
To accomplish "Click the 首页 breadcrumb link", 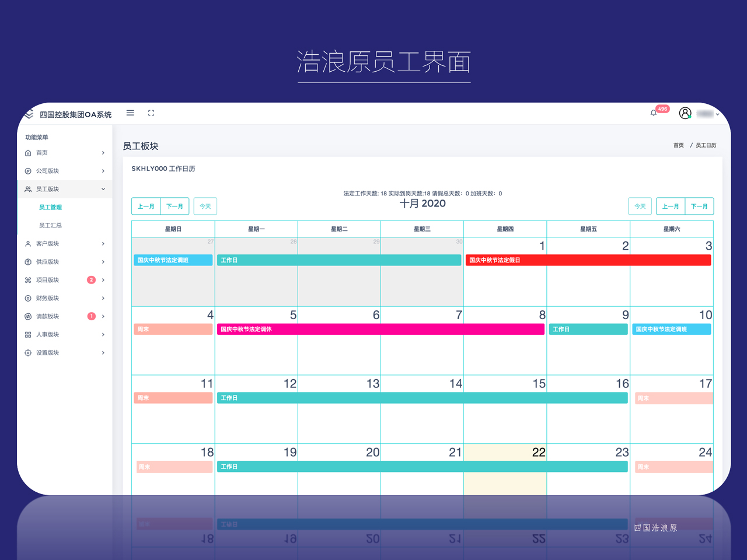I will click(678, 145).
